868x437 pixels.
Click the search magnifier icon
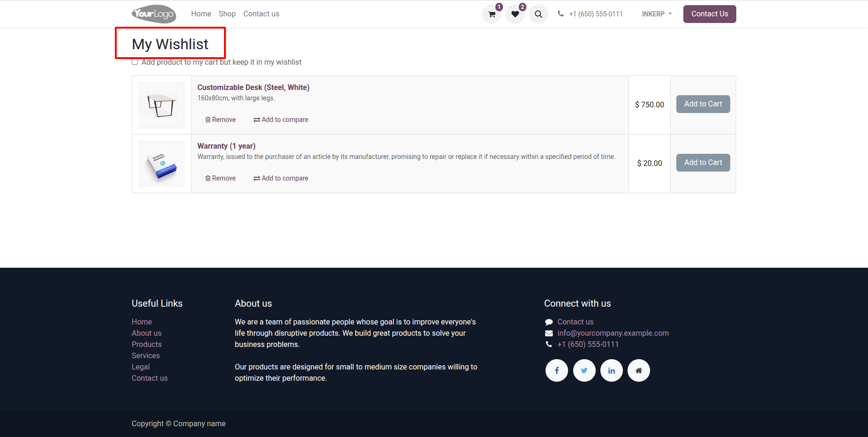point(539,14)
